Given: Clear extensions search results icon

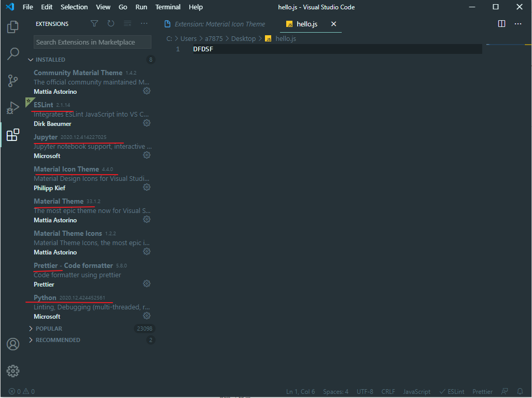Looking at the screenshot, I should coord(128,23).
